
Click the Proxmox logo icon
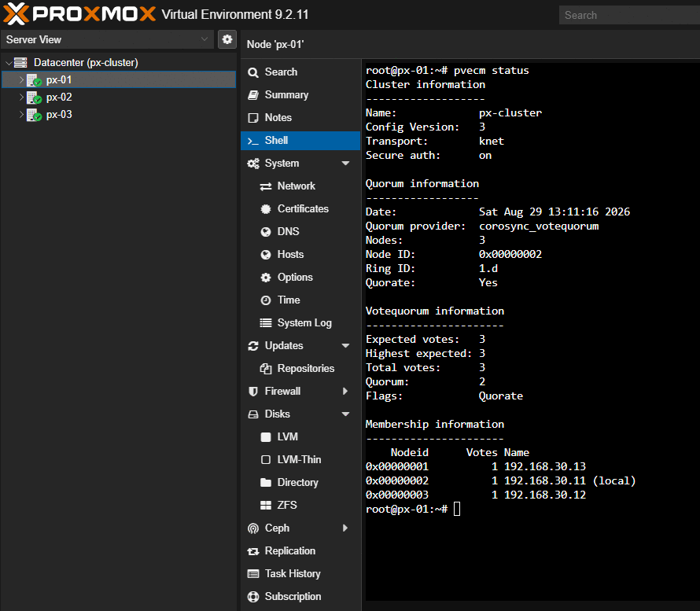[x=16, y=14]
